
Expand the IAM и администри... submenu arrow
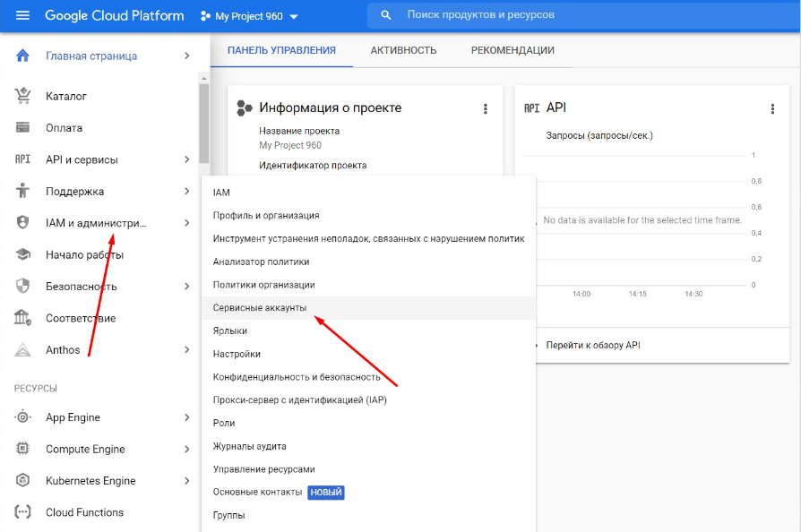187,223
